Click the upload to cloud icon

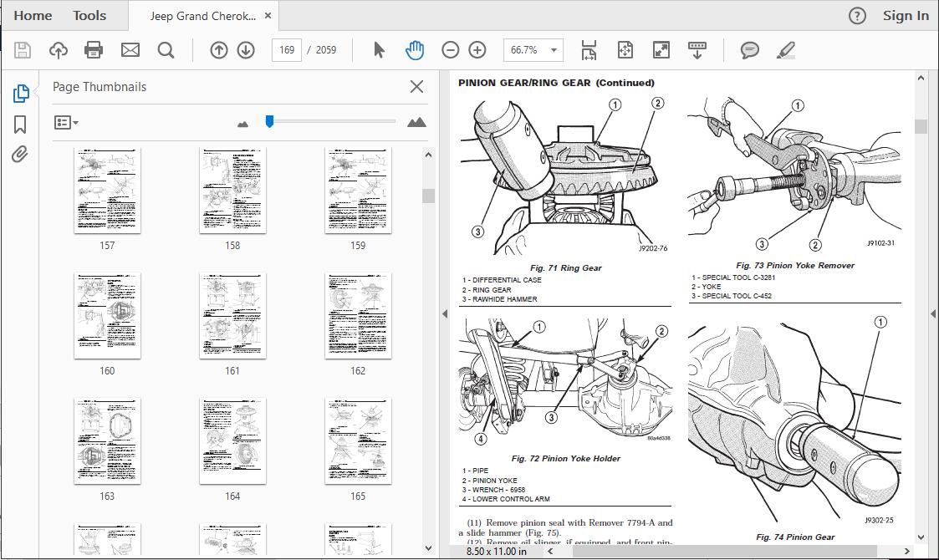(58, 49)
